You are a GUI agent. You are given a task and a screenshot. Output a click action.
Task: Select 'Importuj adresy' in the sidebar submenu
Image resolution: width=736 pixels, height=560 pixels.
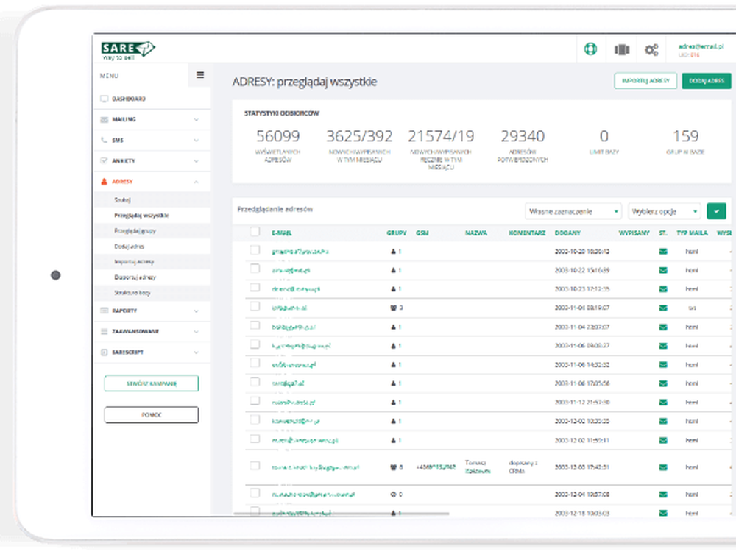click(x=134, y=262)
